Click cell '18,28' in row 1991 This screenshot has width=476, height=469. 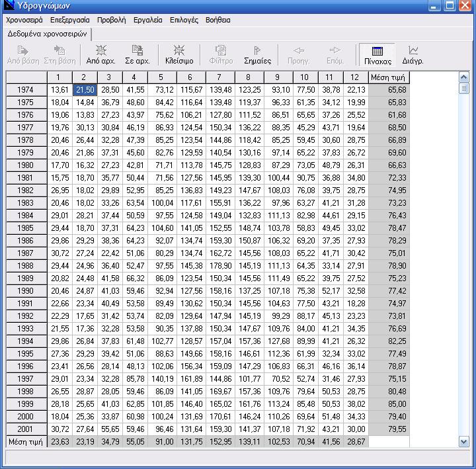(x=356, y=304)
